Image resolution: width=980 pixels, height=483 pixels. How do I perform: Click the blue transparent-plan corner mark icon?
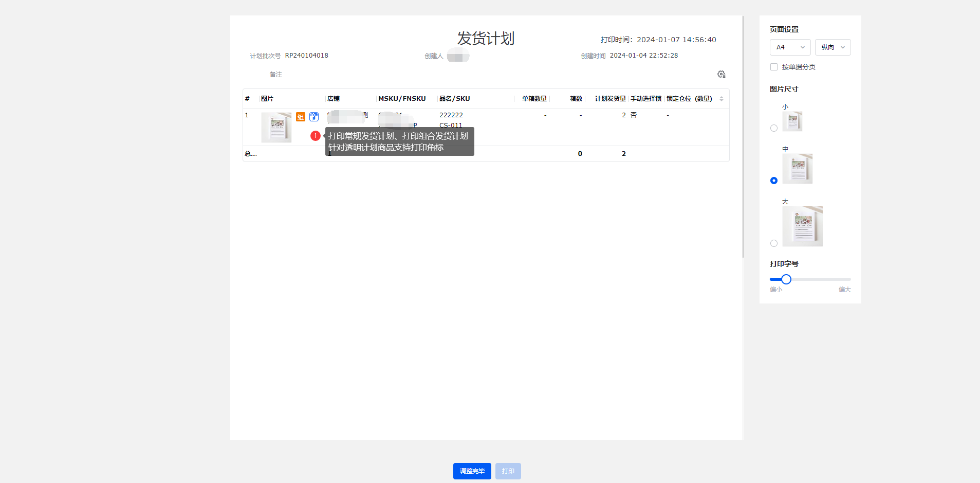(x=314, y=117)
